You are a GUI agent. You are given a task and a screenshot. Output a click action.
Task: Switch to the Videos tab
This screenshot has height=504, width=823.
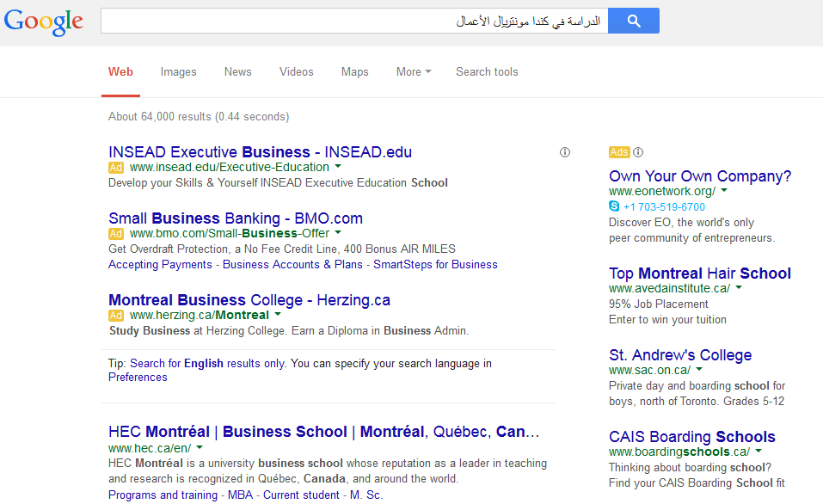pos(296,72)
